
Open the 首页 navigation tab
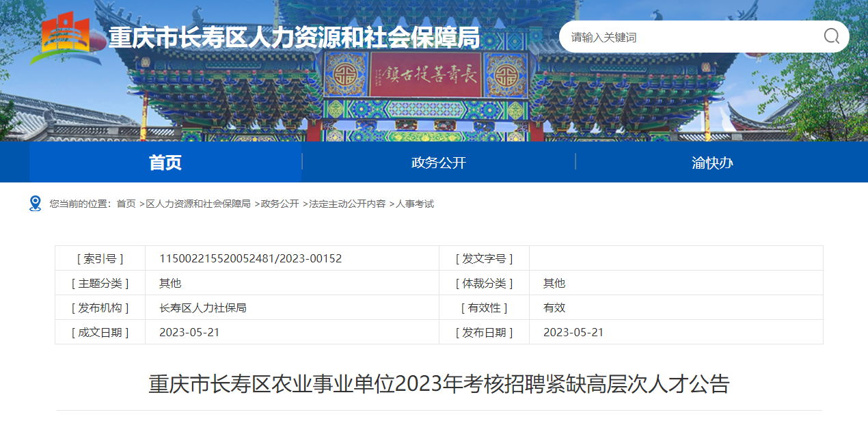pos(165,163)
